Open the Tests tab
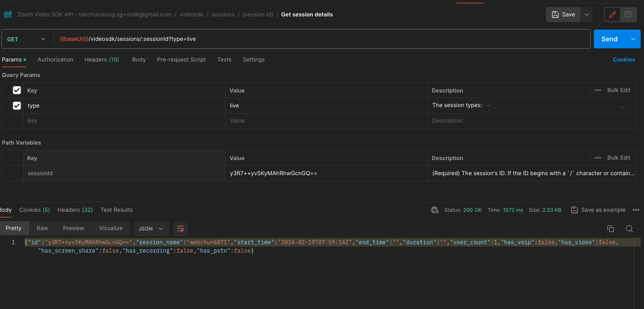Screen dimensions: 644x309 tap(224, 60)
